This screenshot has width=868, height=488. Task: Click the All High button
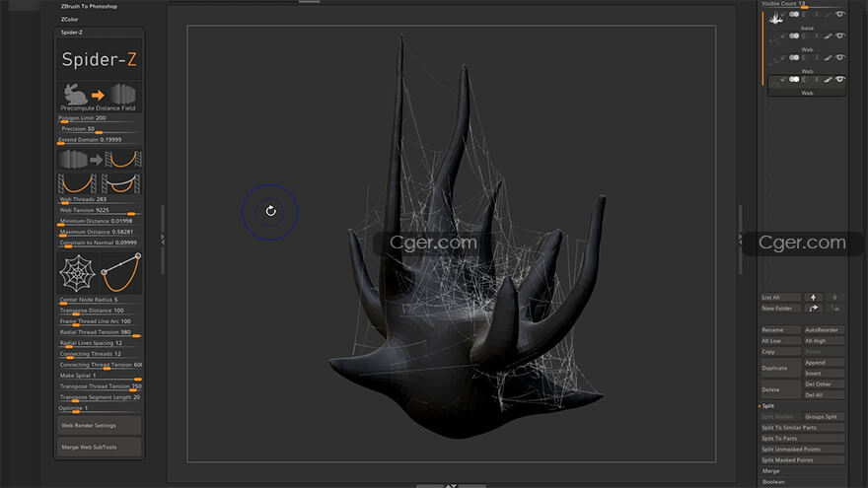pyautogui.click(x=825, y=341)
